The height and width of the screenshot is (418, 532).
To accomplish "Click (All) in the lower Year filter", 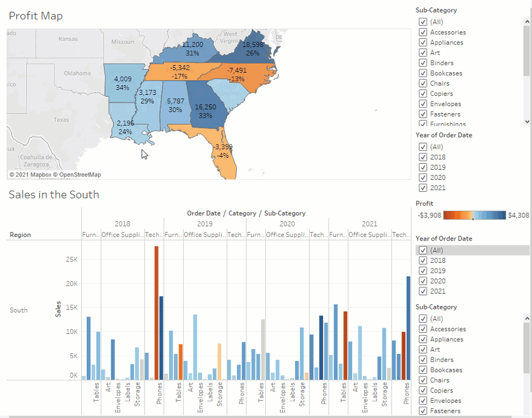I will click(423, 250).
